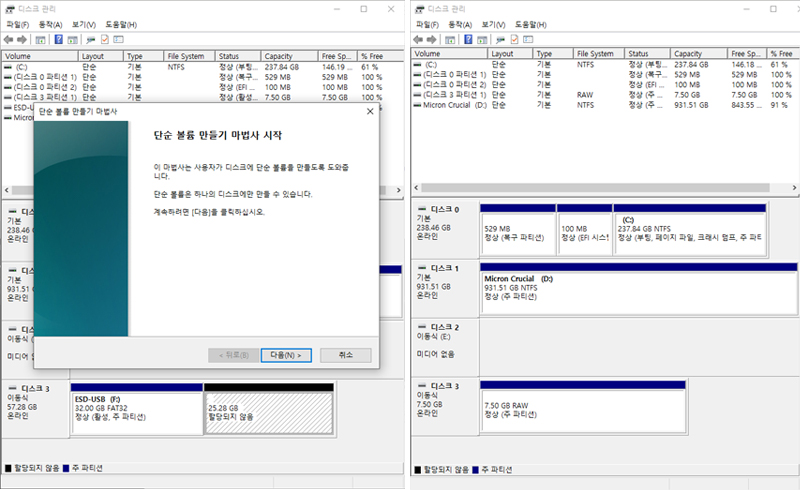800x490 pixels.
Task: Click Back arrow in left window toolbar
Action: click(10, 39)
